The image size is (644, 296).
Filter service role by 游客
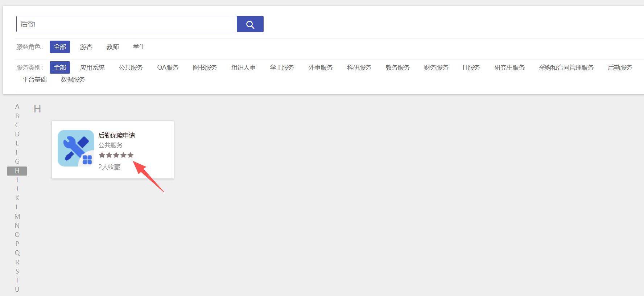[86, 47]
